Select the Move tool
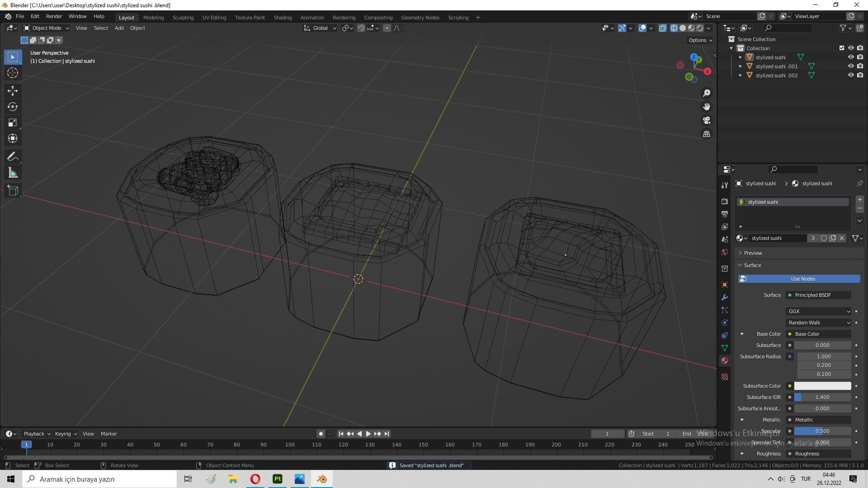 [x=13, y=91]
